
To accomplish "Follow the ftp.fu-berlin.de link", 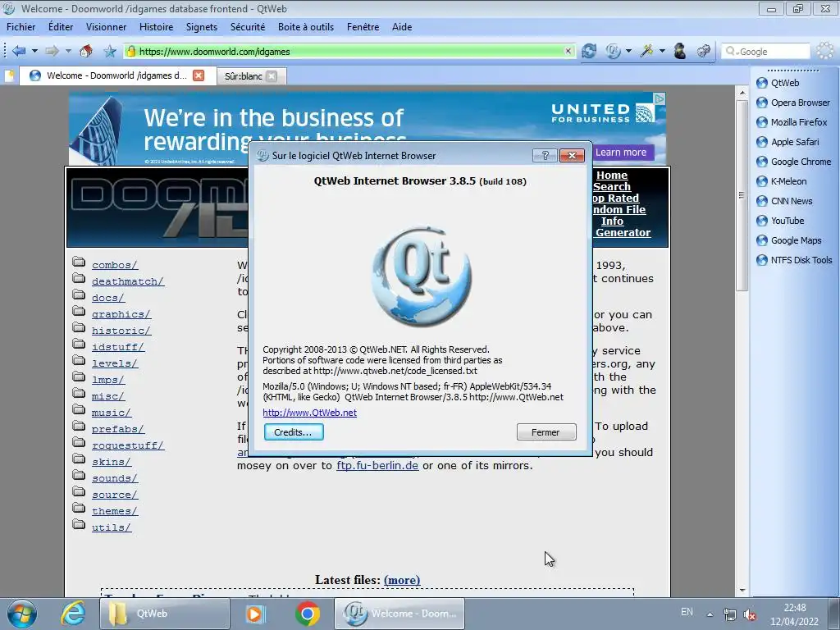I will (377, 466).
